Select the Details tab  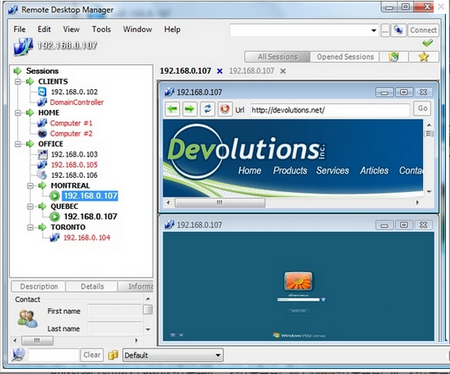tap(92, 286)
